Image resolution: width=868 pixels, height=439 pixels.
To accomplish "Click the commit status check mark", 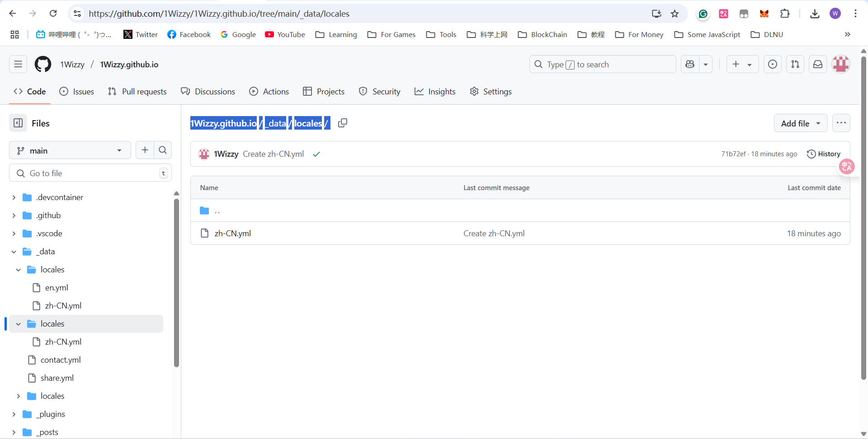I will tap(316, 154).
